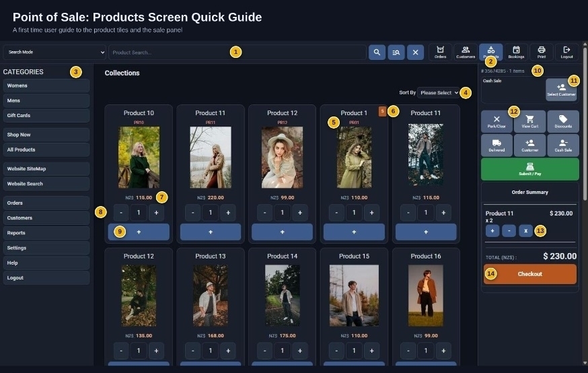Increase quantity of Product 11 priced 115.00
The width and height of the screenshot is (588, 373).
pyautogui.click(x=443, y=213)
